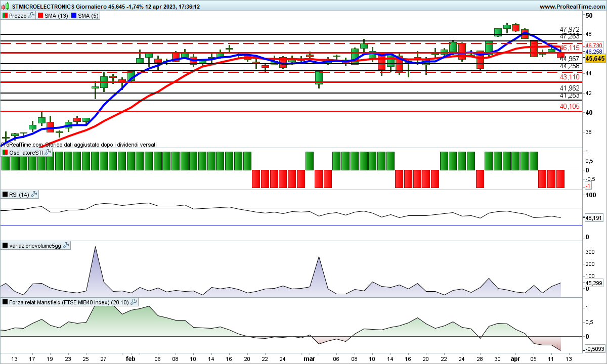Click the wrench icon beside RSI (14)
The height and width of the screenshot is (364, 607).
pos(34,195)
